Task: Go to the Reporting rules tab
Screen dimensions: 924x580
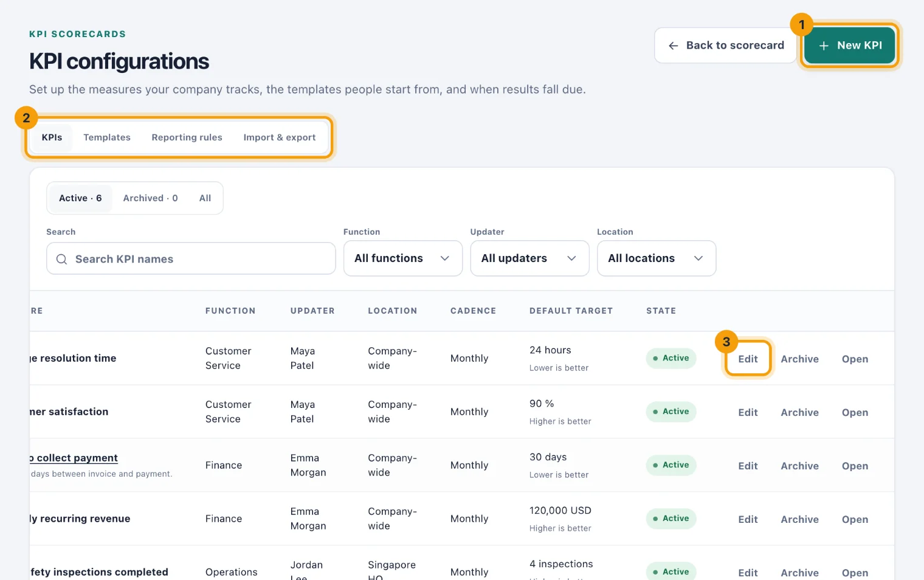Action: coord(187,137)
